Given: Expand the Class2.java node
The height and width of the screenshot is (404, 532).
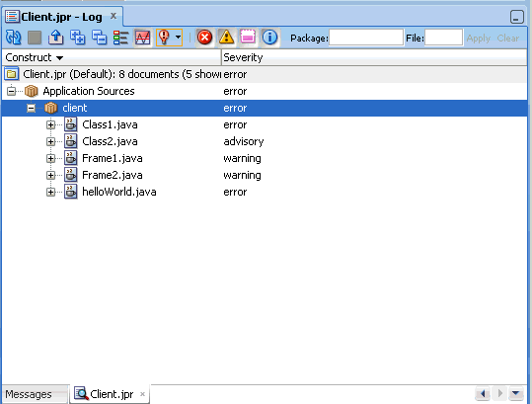Looking at the screenshot, I should (50, 141).
